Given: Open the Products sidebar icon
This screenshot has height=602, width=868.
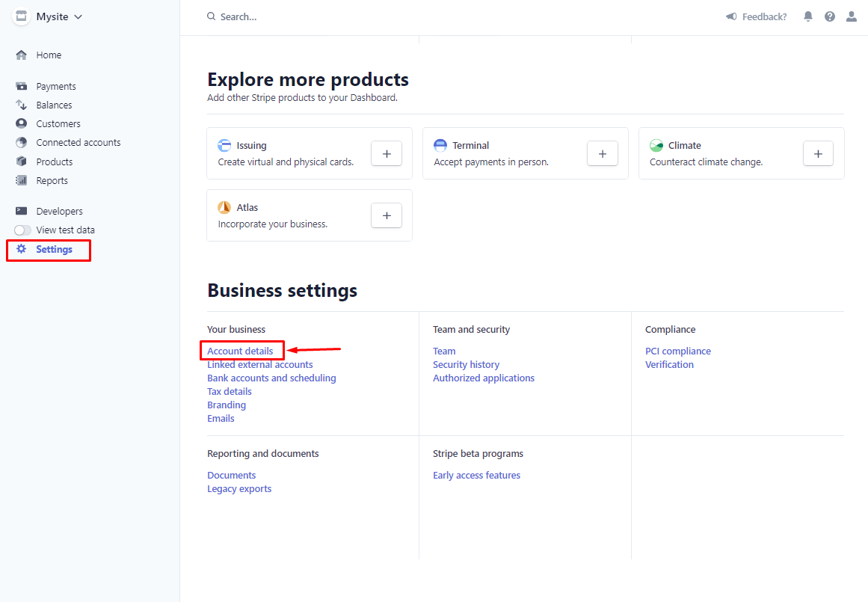Looking at the screenshot, I should [x=22, y=162].
